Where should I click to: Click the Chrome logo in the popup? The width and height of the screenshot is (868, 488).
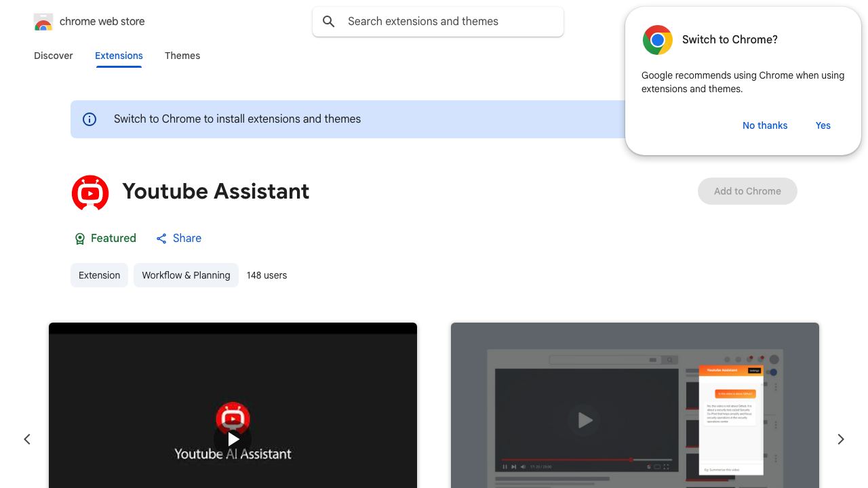pyautogui.click(x=657, y=40)
